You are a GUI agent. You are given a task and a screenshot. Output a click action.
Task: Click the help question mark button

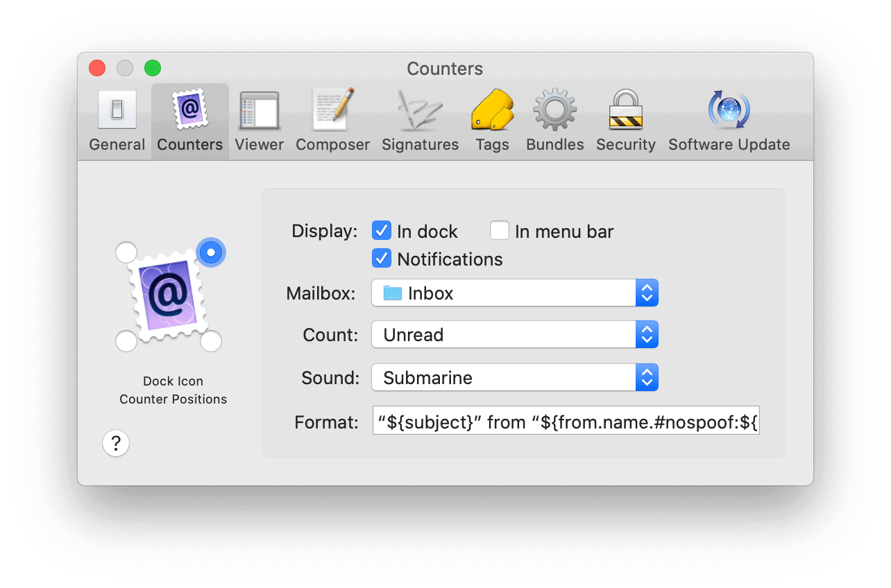pos(116,443)
